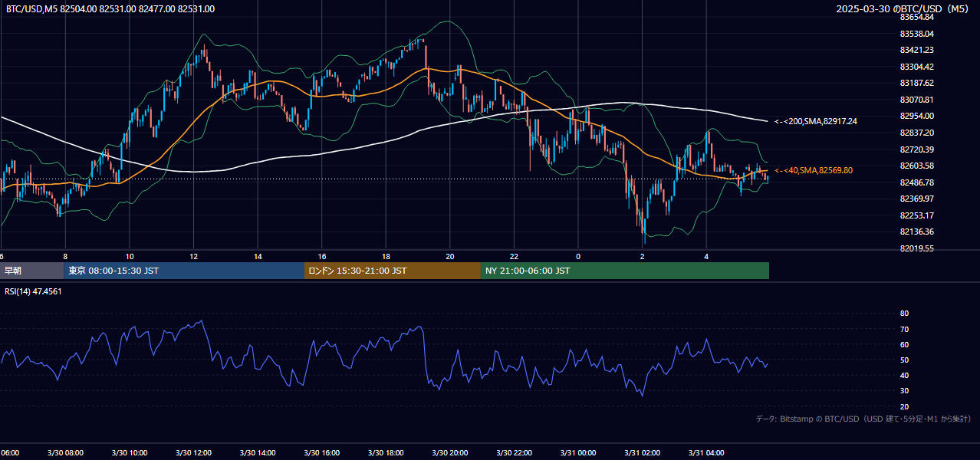
Task: Click price axis value 82136.36
Action: 917,232
